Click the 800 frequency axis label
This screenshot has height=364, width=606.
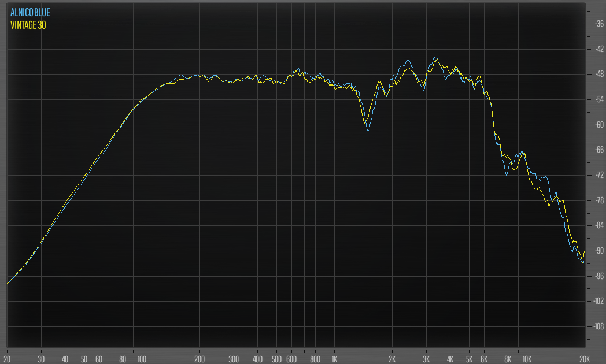[x=315, y=359]
